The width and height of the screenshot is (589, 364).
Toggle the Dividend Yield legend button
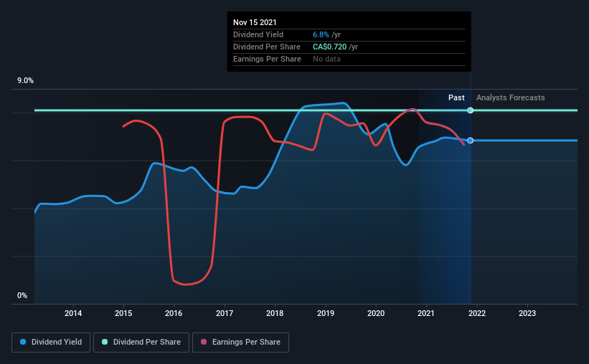point(51,343)
